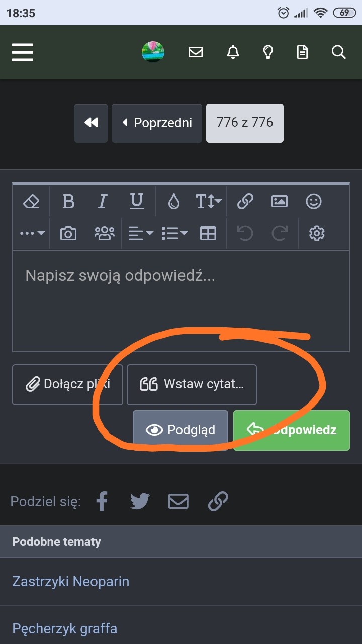Toggle italic formatting
The image size is (362, 644).
click(x=103, y=202)
